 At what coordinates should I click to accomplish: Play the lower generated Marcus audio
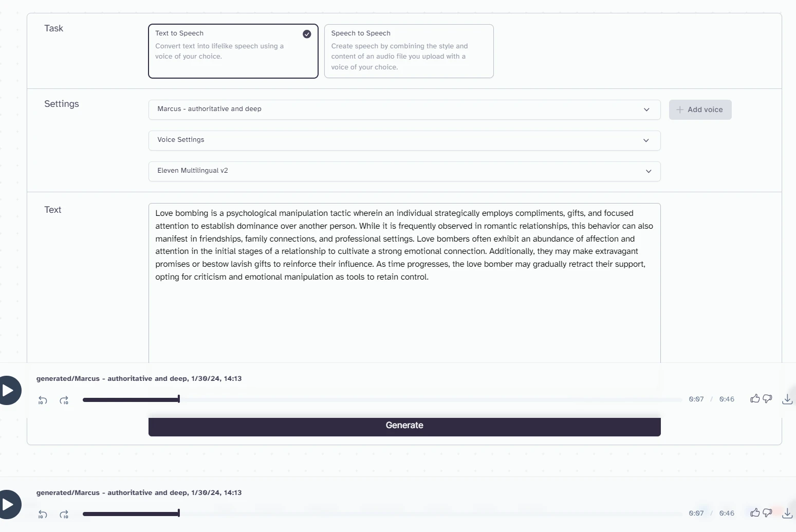pos(9,505)
